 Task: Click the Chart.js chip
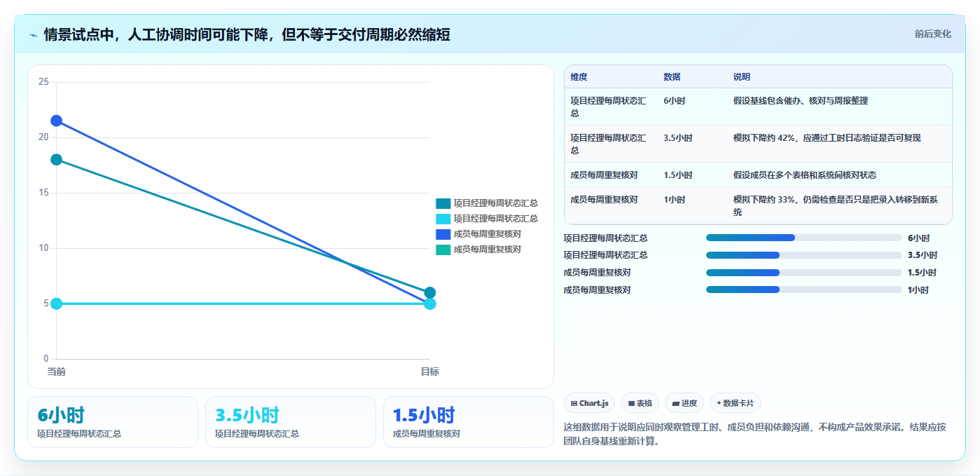click(x=589, y=403)
